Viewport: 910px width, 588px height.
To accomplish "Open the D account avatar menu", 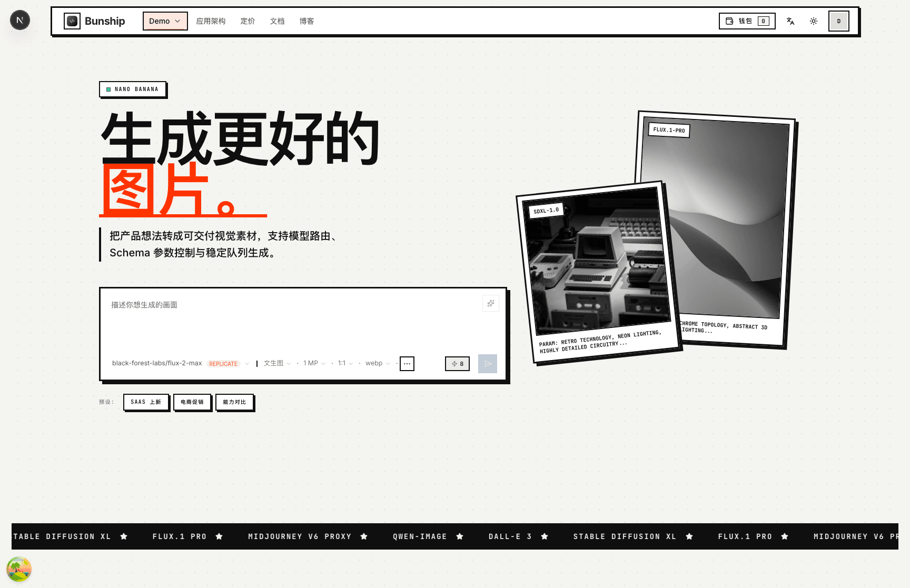I will (x=838, y=21).
